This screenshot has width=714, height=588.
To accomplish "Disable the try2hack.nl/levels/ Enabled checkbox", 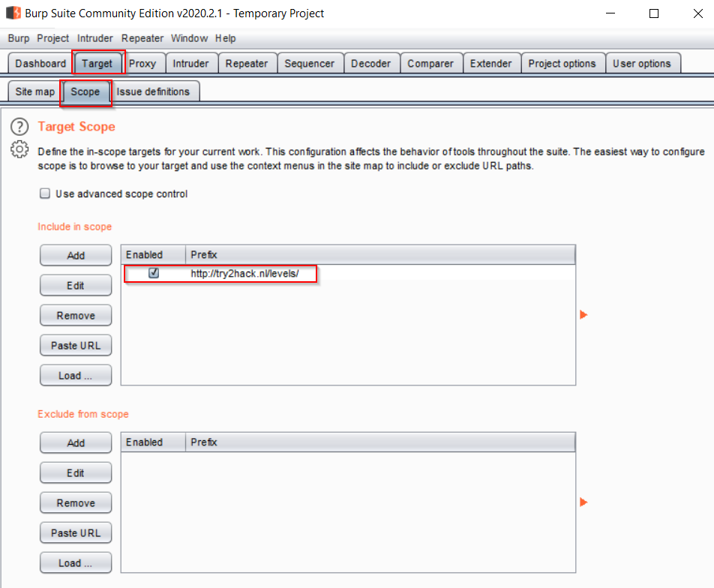I will pyautogui.click(x=153, y=273).
